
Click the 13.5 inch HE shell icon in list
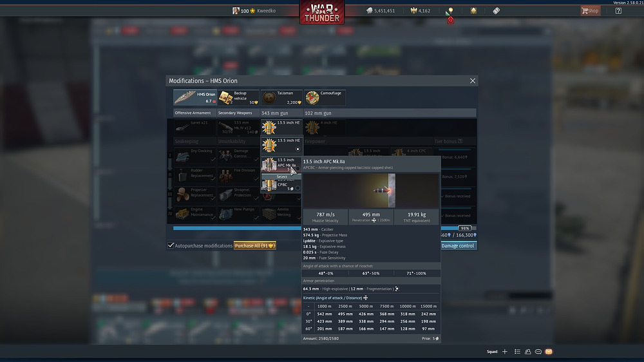click(269, 145)
